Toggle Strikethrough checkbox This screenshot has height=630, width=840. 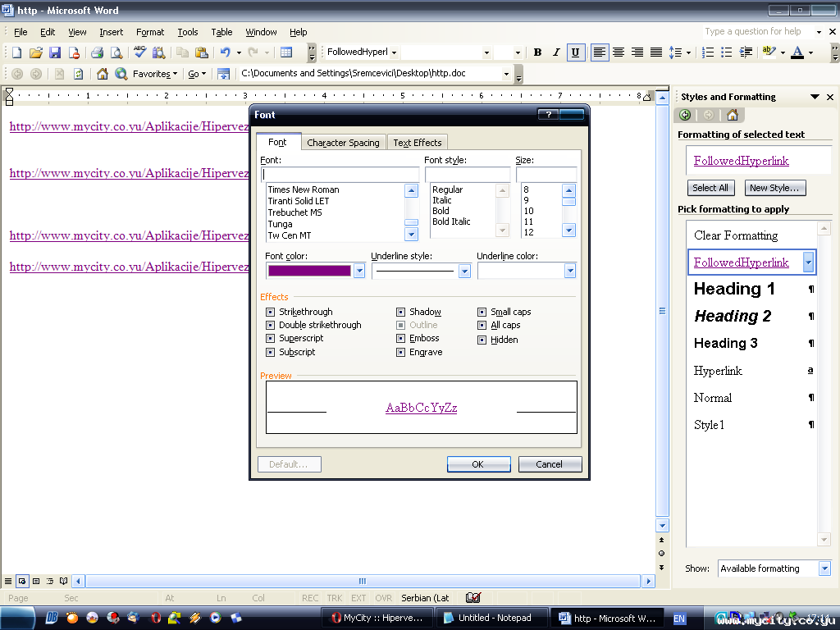coord(271,312)
